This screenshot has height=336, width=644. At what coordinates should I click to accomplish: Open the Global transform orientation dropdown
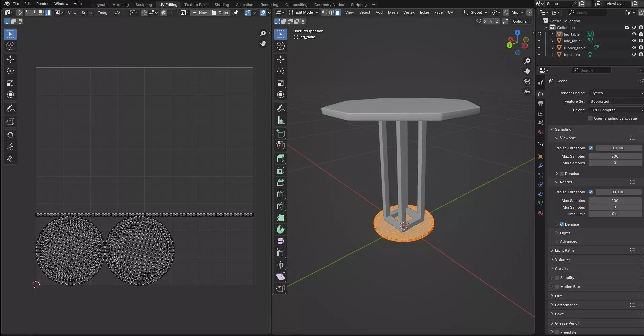click(475, 12)
